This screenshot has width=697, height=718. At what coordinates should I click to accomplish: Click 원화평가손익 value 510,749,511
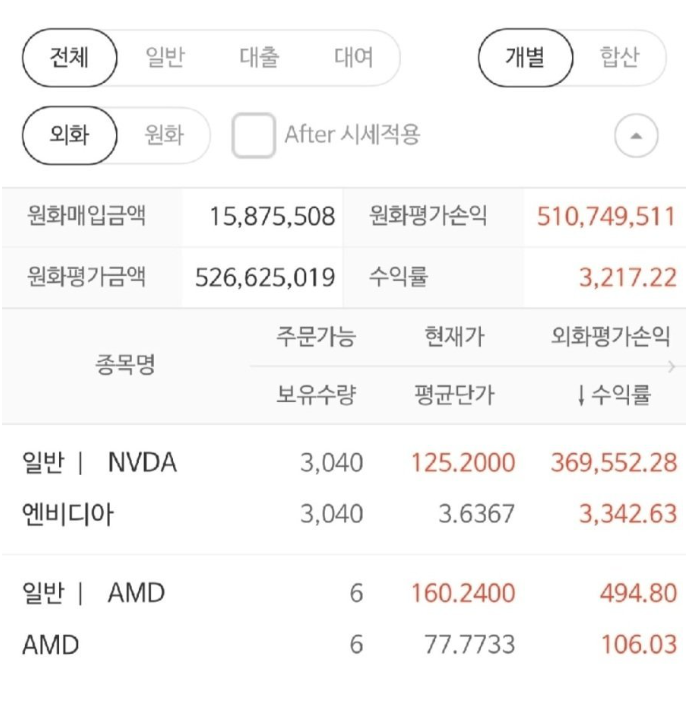tap(606, 217)
